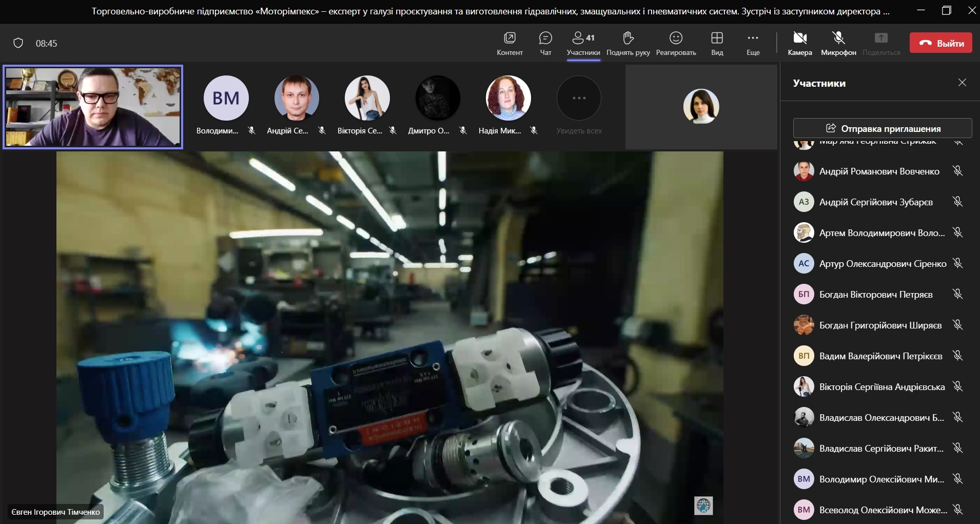Click muted mic icon under Дмитро О... tile
Image resolution: width=980 pixels, height=524 pixels.
463,131
